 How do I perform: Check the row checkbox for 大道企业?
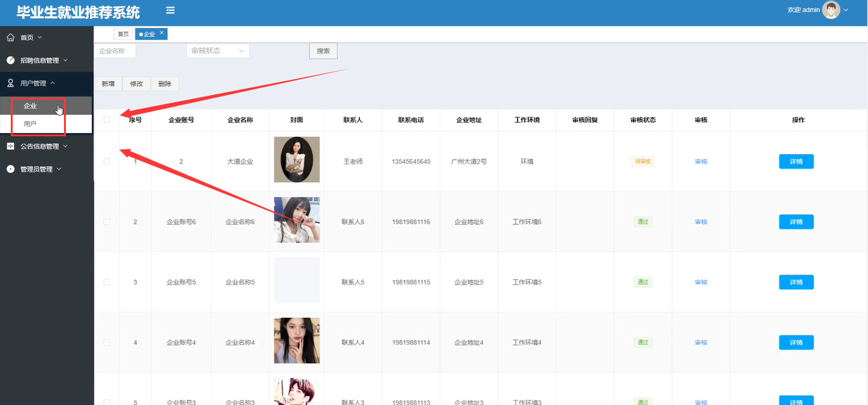click(x=107, y=162)
